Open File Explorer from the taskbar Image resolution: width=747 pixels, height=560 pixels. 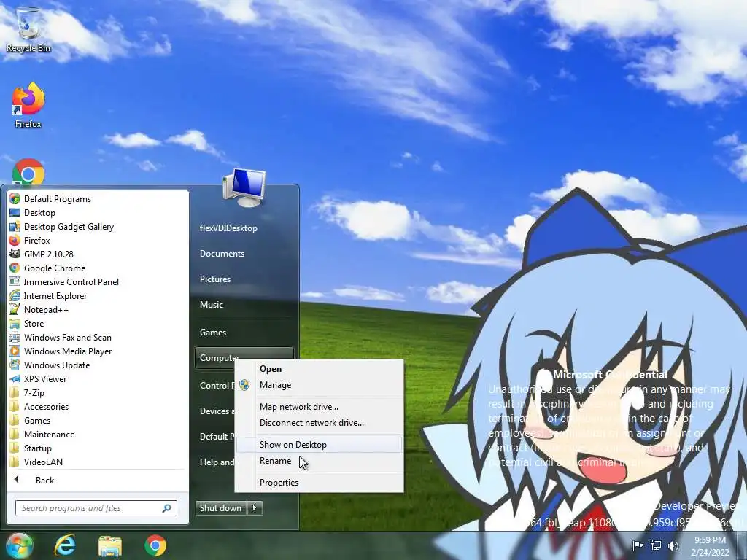click(110, 545)
